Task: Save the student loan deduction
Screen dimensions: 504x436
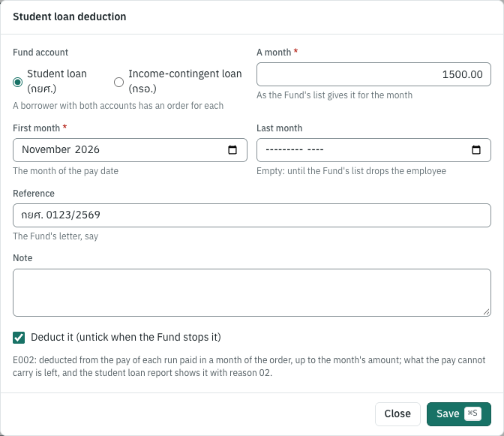Action: (x=459, y=413)
